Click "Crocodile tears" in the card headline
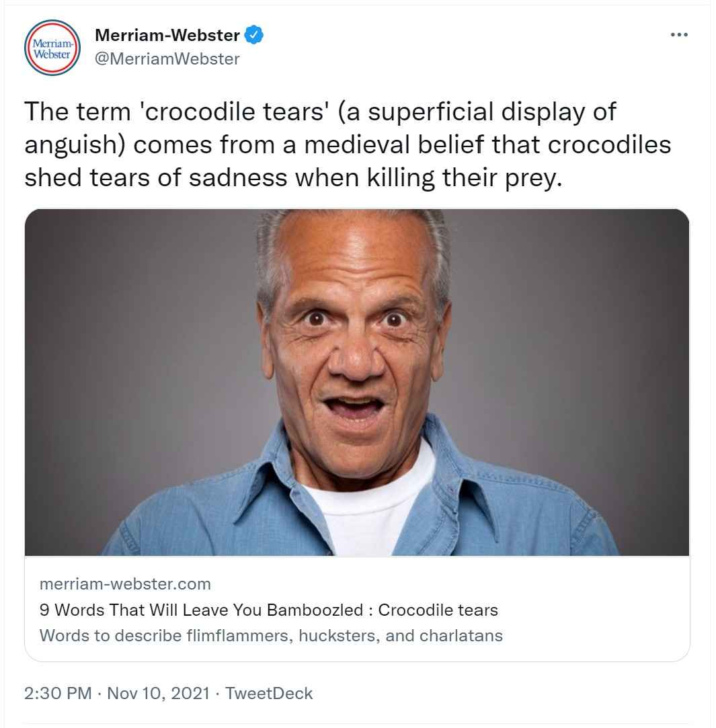The width and height of the screenshot is (716, 728). (x=438, y=610)
